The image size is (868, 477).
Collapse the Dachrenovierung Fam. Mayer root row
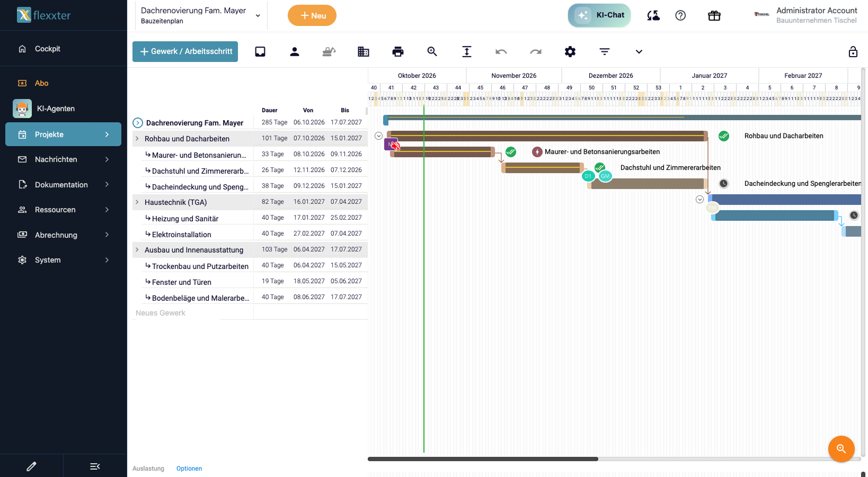(x=138, y=123)
